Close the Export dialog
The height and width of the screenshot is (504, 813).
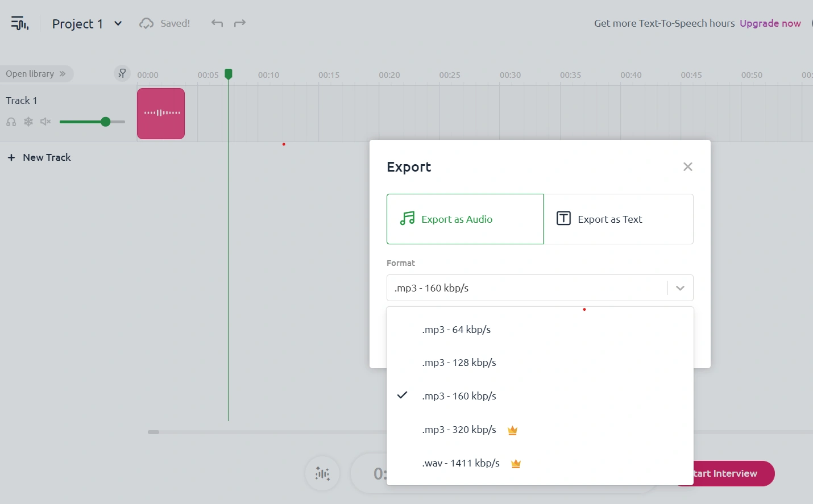pyautogui.click(x=687, y=166)
